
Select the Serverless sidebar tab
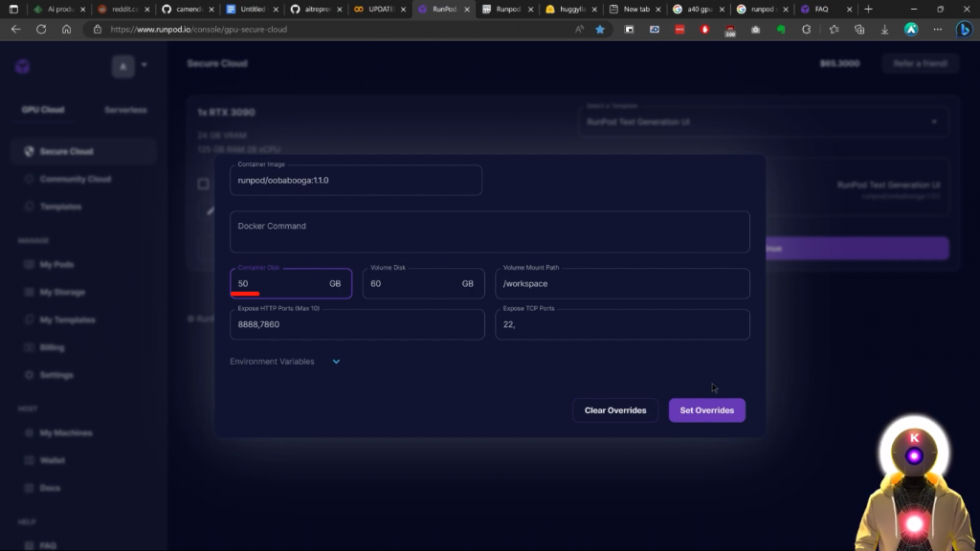pyautogui.click(x=125, y=110)
